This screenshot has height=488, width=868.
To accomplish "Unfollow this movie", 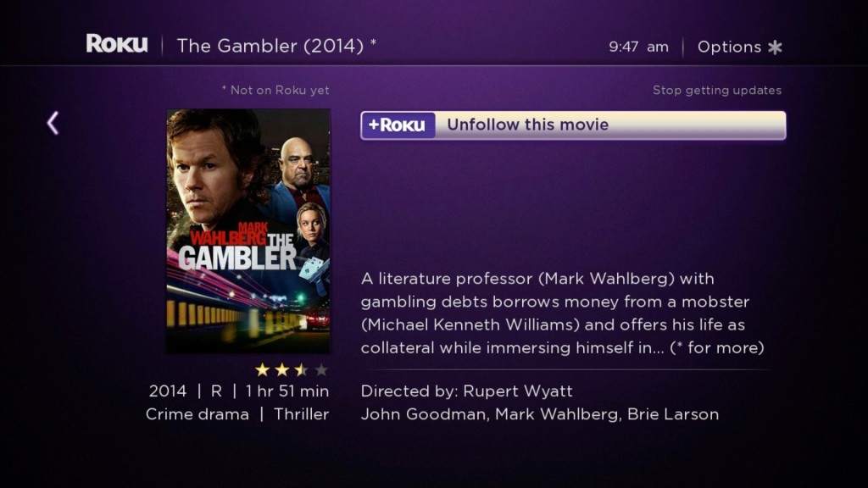I will coord(573,125).
